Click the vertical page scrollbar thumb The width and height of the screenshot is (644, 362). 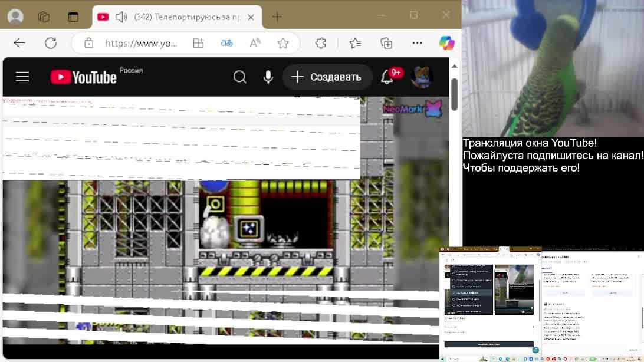(454, 94)
